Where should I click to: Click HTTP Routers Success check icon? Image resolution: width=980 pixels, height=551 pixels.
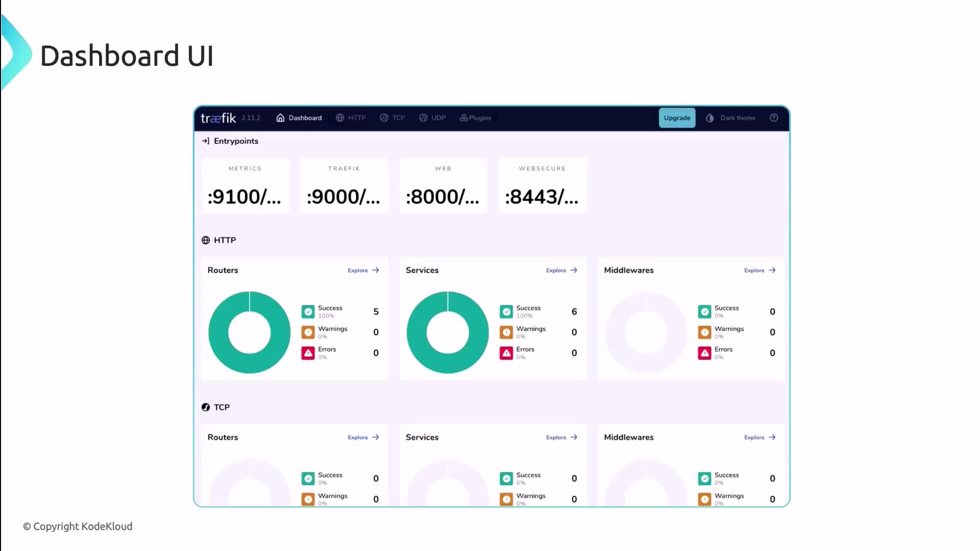(308, 312)
